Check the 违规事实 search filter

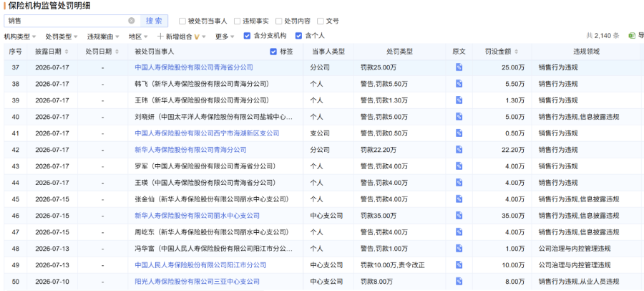[237, 21]
